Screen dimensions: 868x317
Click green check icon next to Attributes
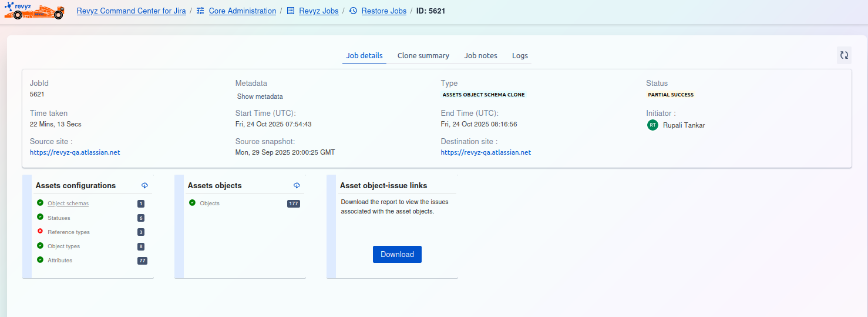[40, 260]
